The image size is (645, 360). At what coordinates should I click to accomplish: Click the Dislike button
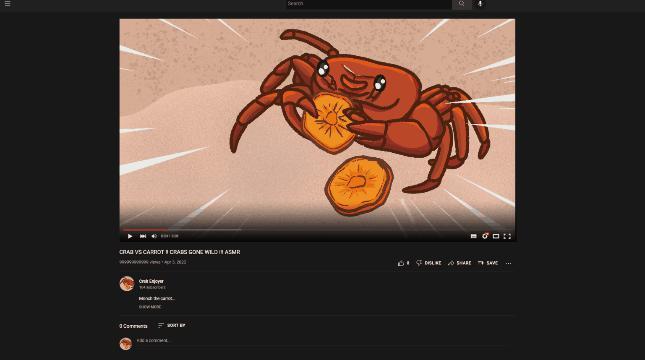[x=429, y=263]
